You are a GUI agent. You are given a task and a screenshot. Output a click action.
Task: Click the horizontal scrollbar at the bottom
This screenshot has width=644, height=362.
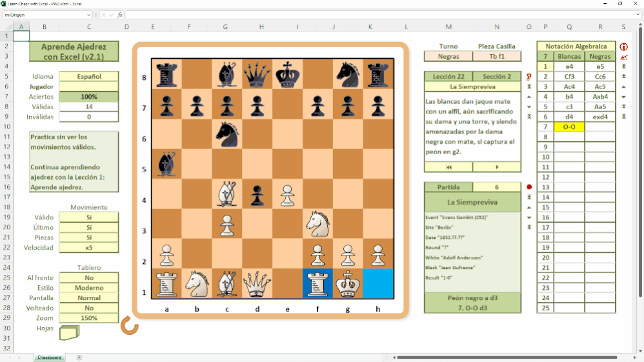point(507,357)
